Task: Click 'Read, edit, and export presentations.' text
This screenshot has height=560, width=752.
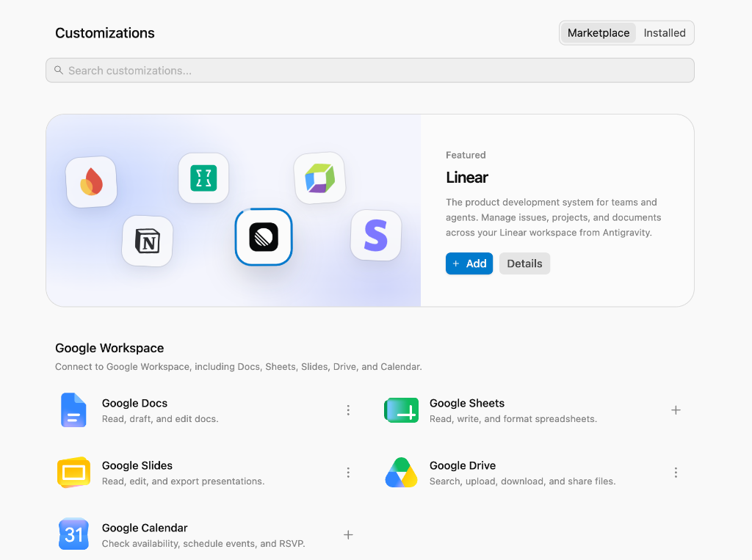Action: (x=183, y=481)
